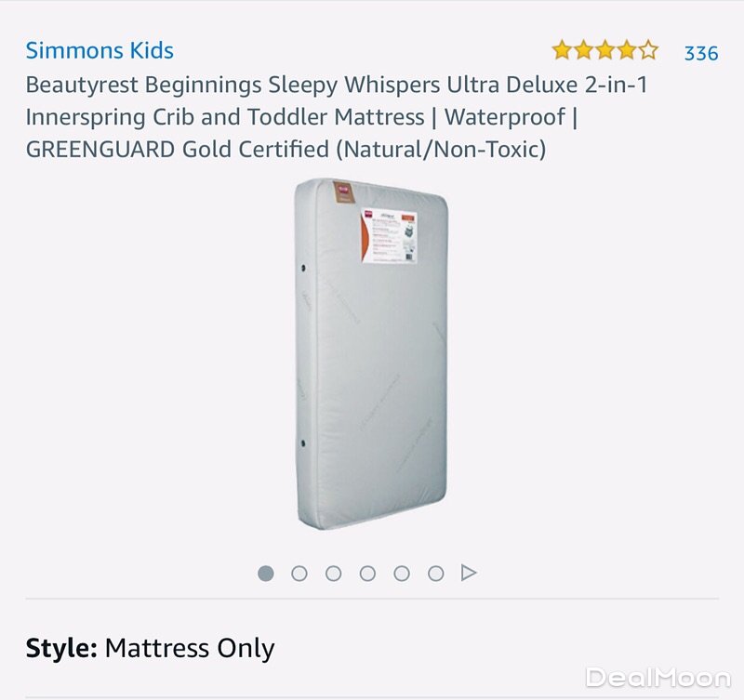The height and width of the screenshot is (700, 744).
Task: Tap the white info label on mattress
Action: 389,235
